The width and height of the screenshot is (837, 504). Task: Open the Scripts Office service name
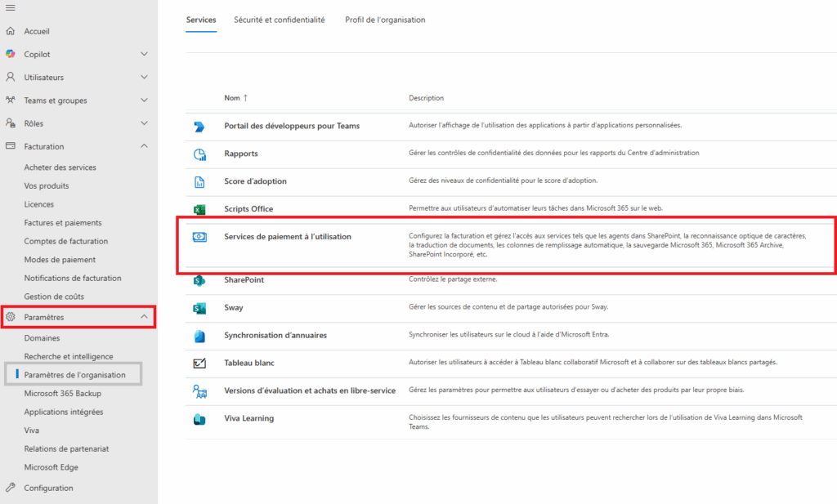248,209
